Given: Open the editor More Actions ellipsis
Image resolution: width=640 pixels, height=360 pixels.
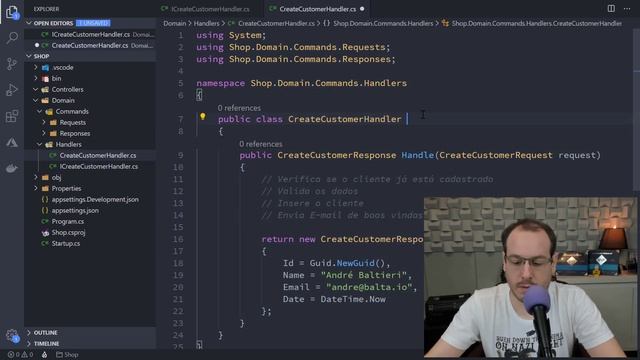Looking at the screenshot, I should (x=627, y=9).
